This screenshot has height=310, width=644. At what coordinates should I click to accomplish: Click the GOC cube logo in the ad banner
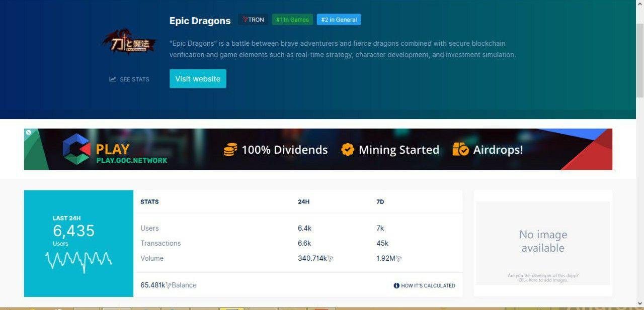(x=76, y=149)
